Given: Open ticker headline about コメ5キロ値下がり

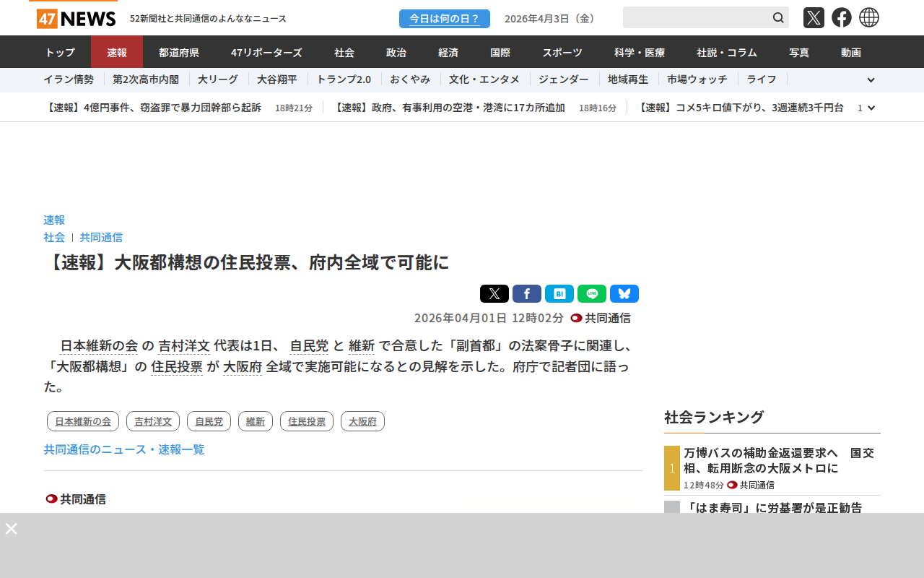Looking at the screenshot, I should coord(741,108).
